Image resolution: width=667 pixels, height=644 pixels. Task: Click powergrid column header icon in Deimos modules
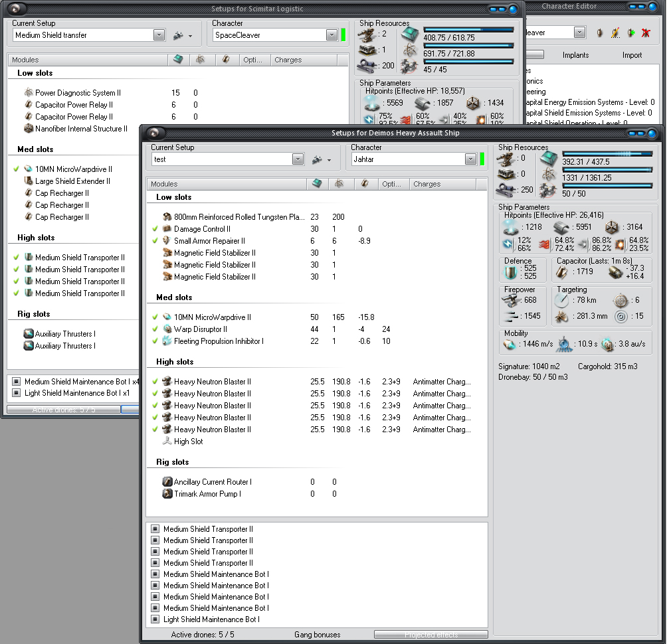click(x=339, y=184)
